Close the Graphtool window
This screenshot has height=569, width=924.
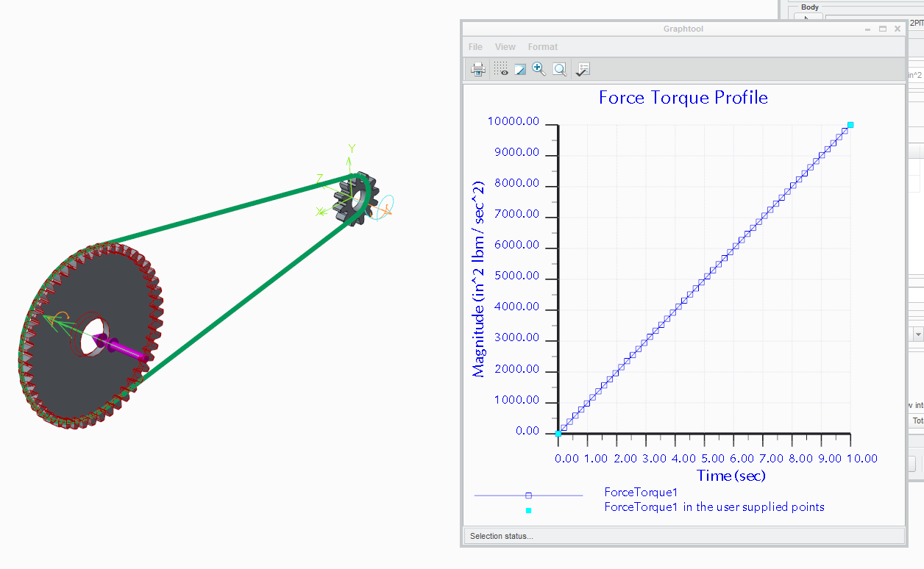coord(898,29)
